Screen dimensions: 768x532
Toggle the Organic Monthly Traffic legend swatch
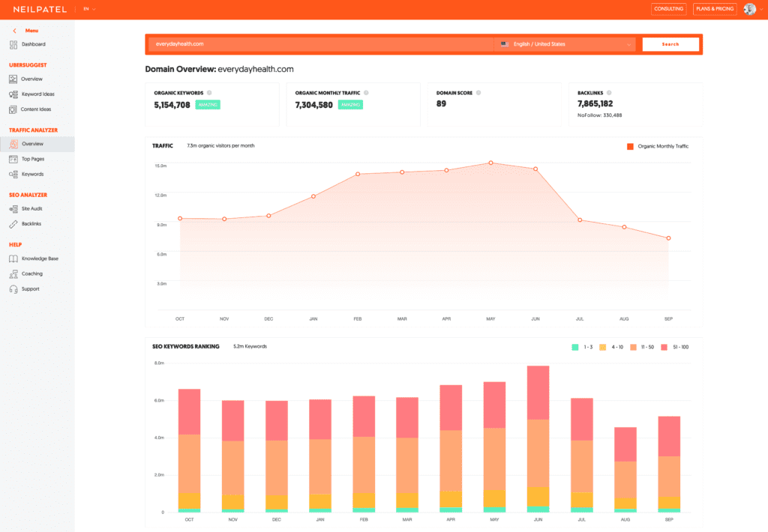pyautogui.click(x=630, y=146)
